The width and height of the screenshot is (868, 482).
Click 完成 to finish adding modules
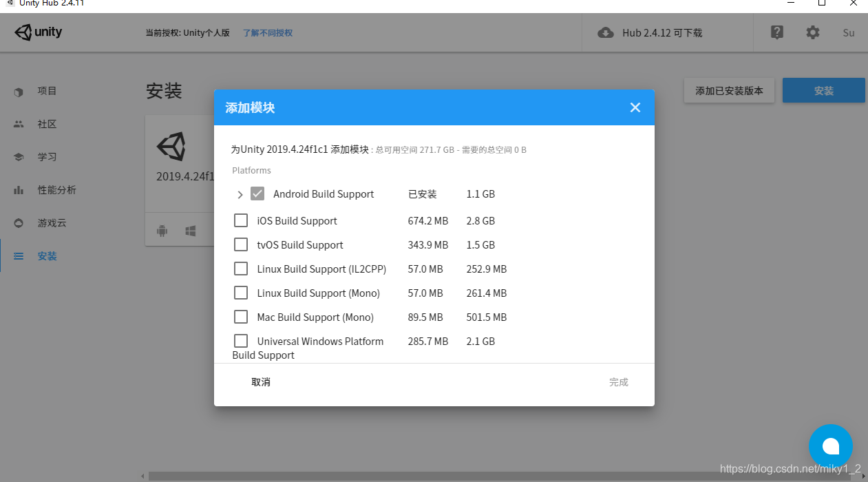point(619,382)
